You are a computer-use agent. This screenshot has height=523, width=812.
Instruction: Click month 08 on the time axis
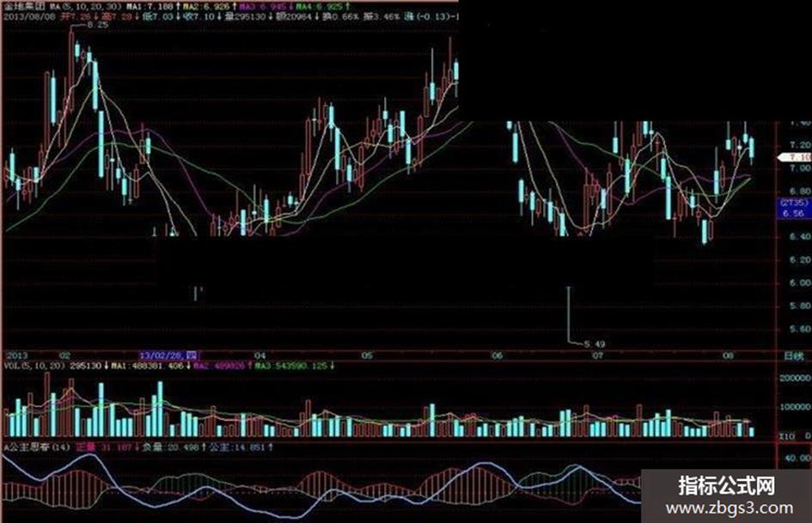(728, 356)
